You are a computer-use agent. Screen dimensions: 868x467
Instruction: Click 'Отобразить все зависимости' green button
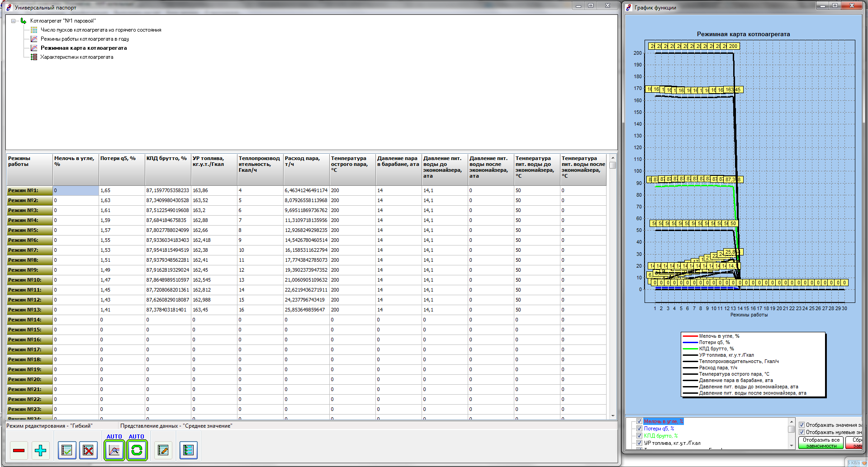[x=821, y=443]
